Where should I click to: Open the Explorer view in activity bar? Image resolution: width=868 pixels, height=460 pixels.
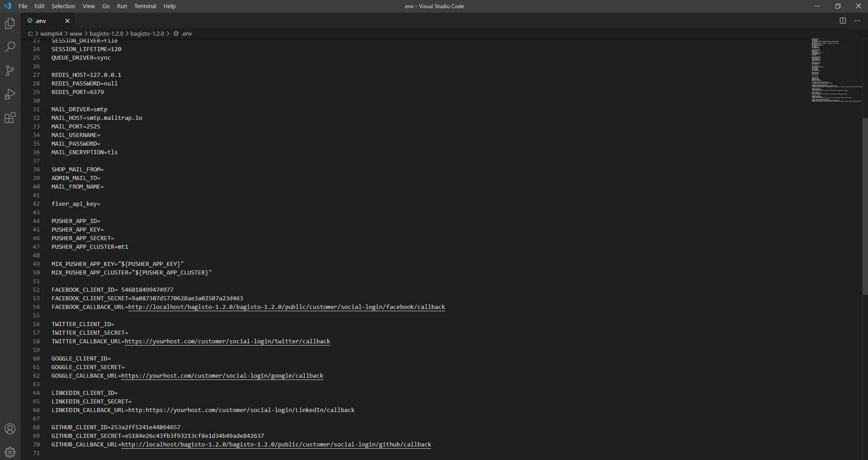[10, 24]
